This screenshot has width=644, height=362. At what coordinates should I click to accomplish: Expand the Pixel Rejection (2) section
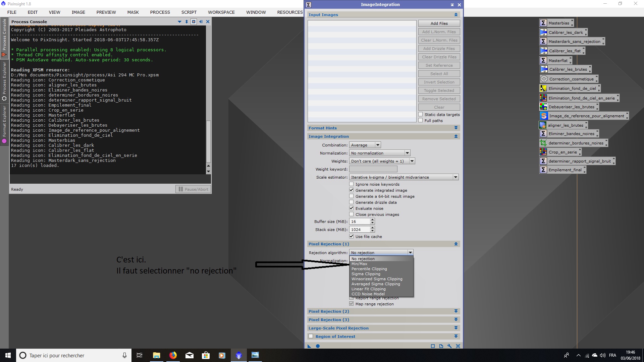coord(455,311)
